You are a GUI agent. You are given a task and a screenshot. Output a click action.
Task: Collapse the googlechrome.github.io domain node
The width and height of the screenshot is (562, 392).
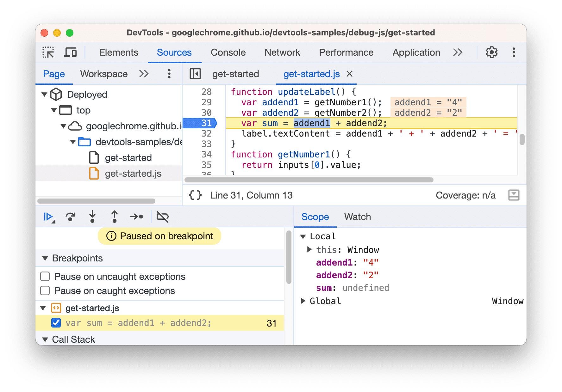63,126
